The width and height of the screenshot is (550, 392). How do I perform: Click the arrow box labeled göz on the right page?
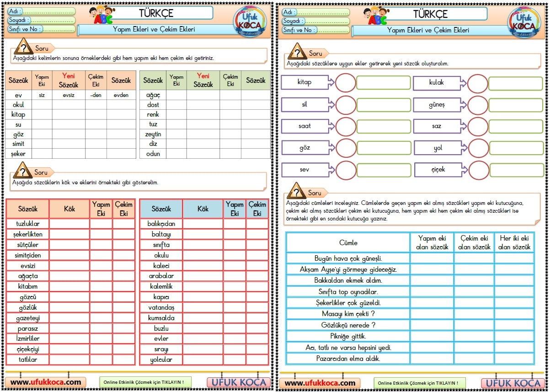point(307,148)
